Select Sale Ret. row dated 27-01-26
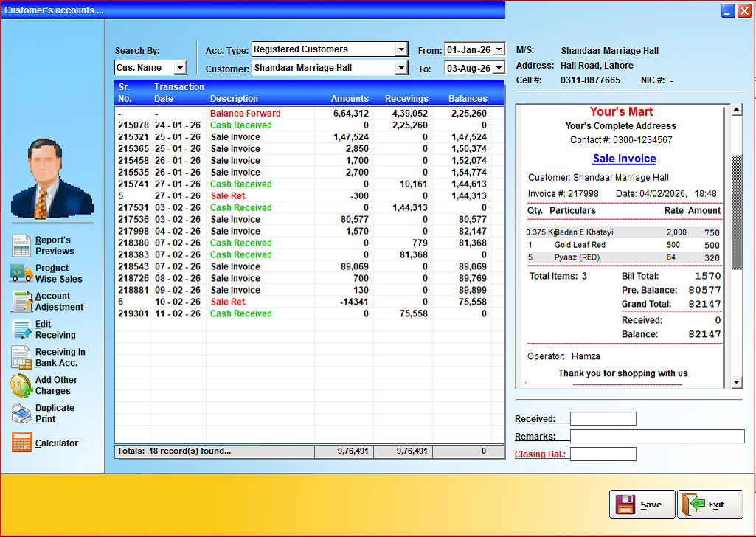Screen dimensions: 756x537 click(x=309, y=195)
